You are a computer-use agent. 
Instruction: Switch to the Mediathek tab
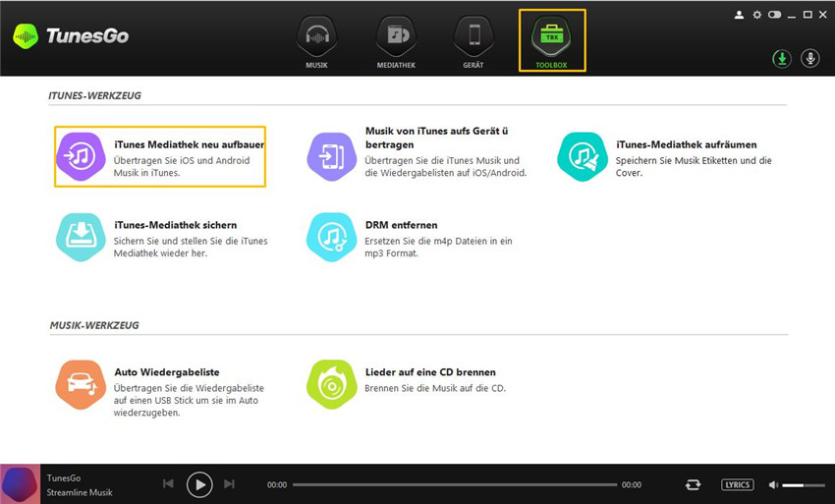tap(396, 42)
